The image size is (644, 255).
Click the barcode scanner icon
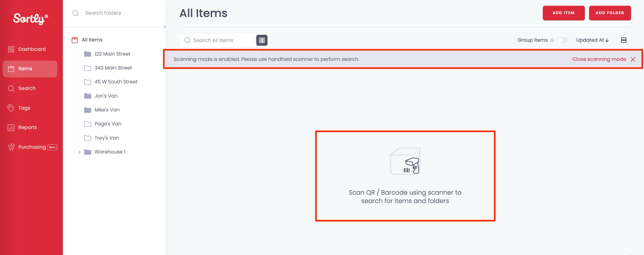click(262, 40)
